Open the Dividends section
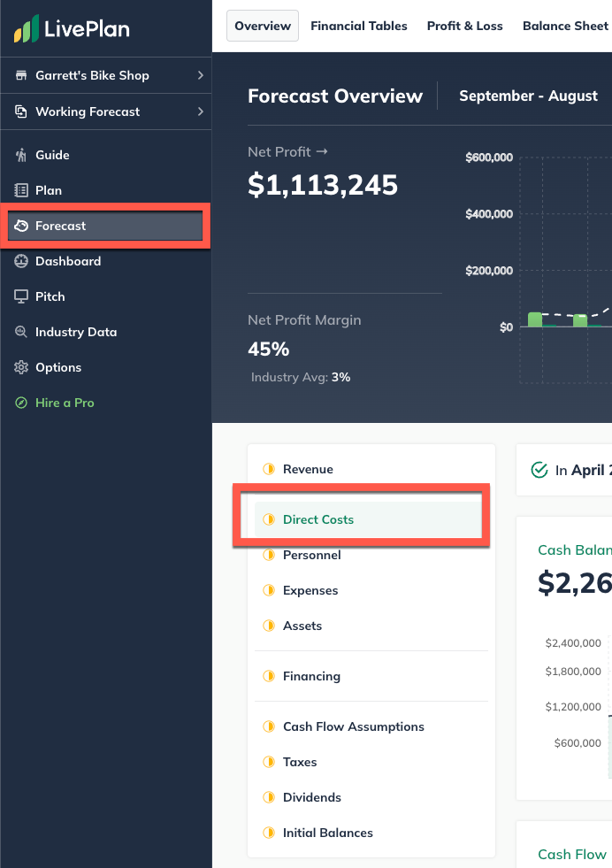This screenshot has width=612, height=868. pos(371,797)
